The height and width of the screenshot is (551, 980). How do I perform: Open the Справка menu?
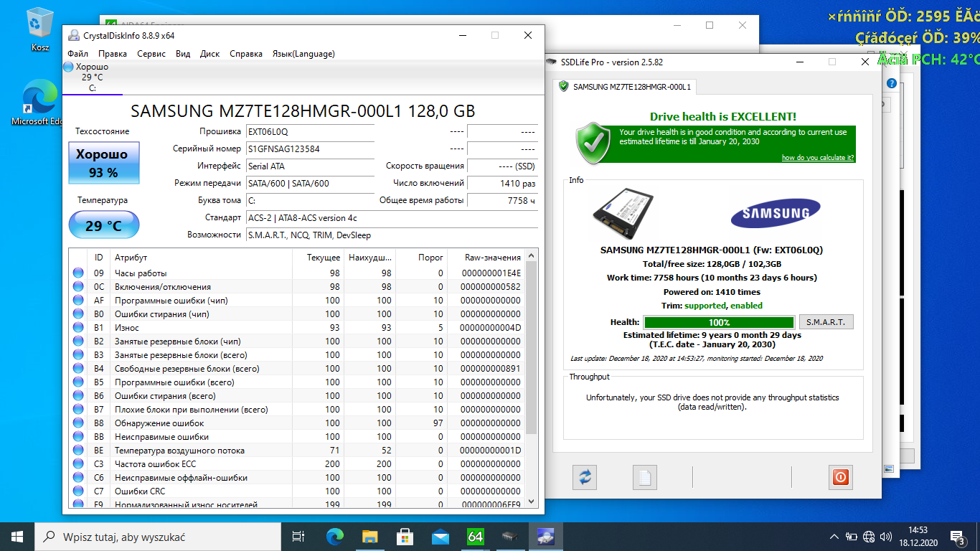(246, 54)
